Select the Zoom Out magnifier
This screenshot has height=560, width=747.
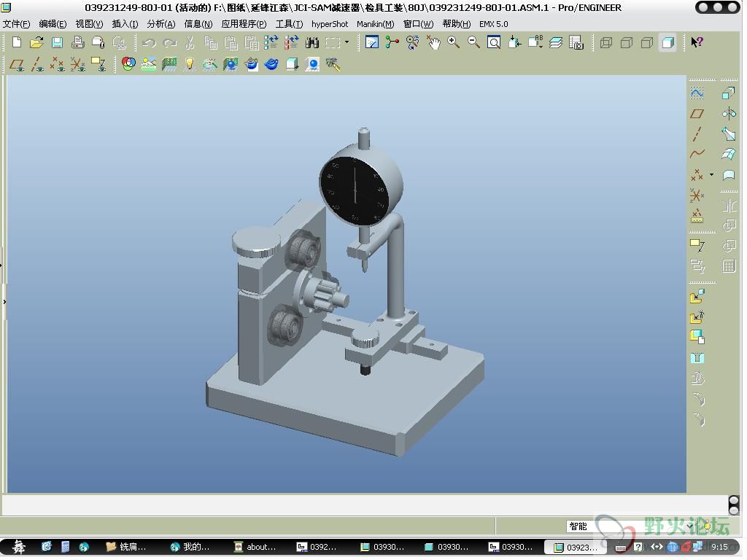pyautogui.click(x=474, y=43)
